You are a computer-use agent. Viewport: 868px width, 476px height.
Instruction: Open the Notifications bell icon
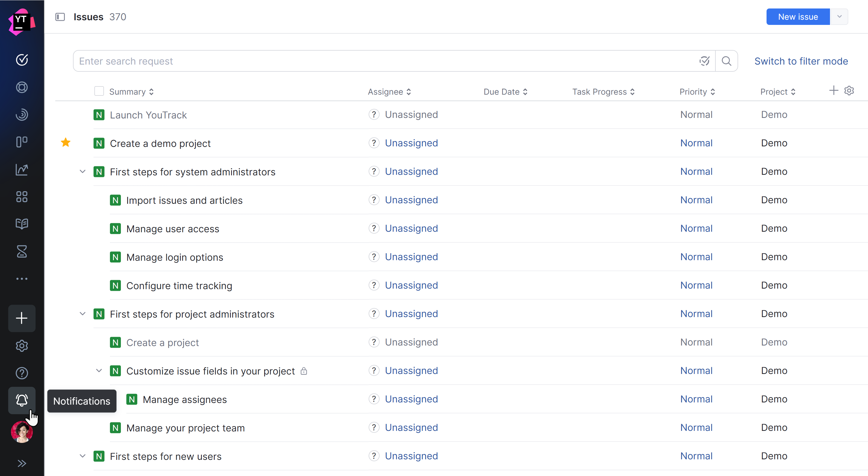point(22,400)
